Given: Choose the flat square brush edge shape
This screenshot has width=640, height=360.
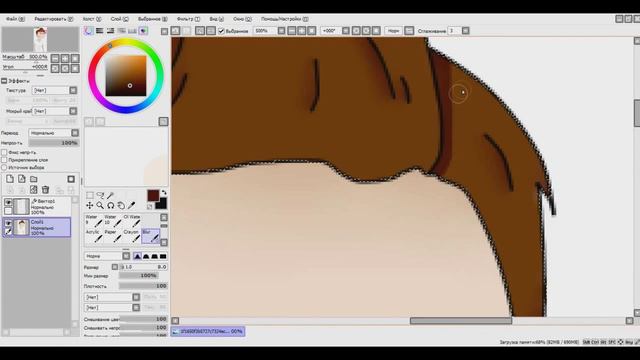Looking at the screenshot, I should point(163,256).
